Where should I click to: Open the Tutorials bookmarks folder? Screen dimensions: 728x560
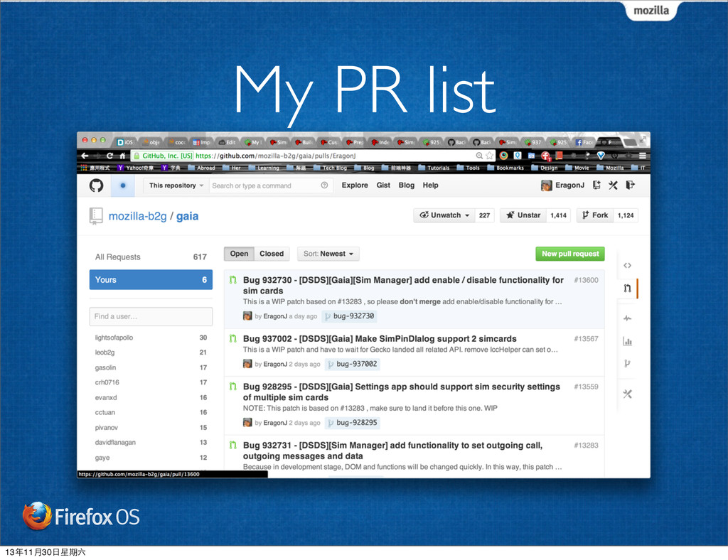click(434, 168)
